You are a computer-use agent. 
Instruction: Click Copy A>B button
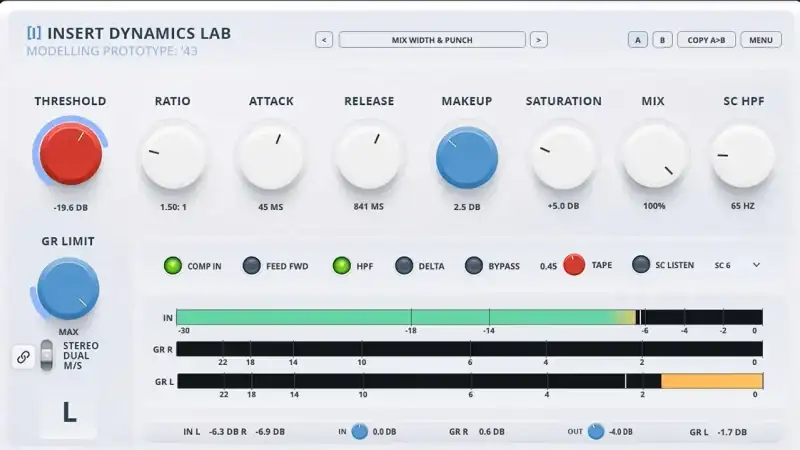[706, 40]
